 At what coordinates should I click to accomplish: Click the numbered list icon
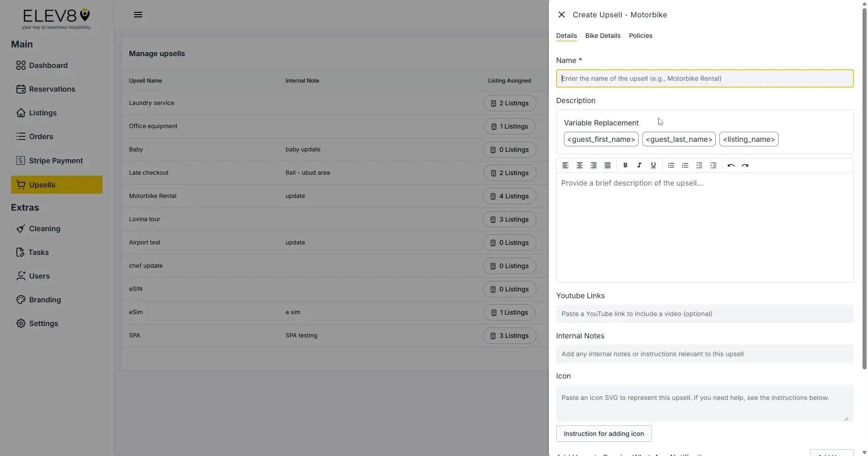[x=685, y=165]
